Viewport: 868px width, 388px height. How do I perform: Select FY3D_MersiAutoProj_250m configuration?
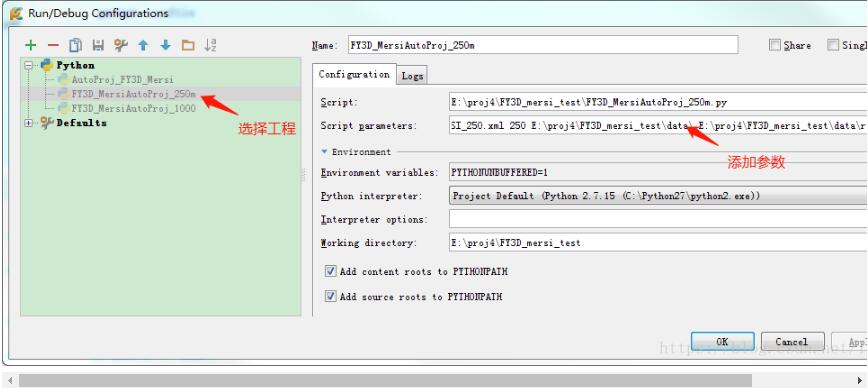[x=133, y=94]
